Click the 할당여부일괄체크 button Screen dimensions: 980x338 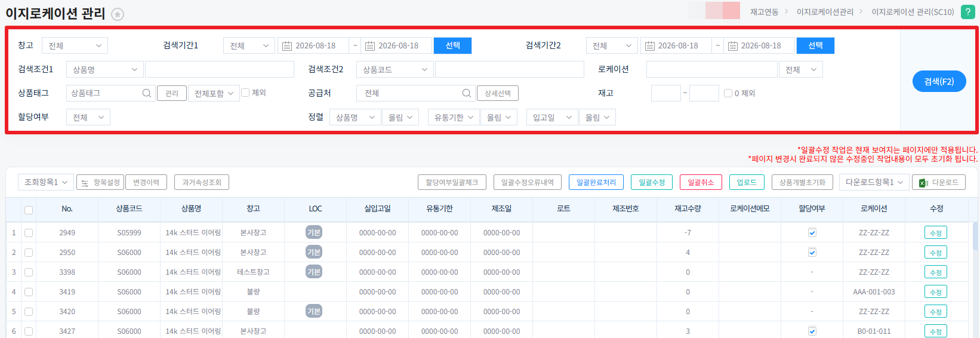click(x=452, y=182)
